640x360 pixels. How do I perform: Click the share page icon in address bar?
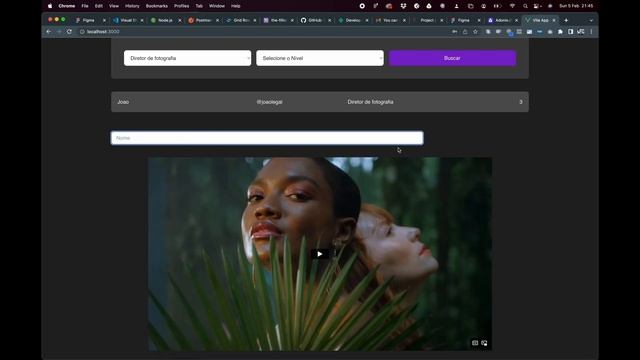(x=465, y=31)
